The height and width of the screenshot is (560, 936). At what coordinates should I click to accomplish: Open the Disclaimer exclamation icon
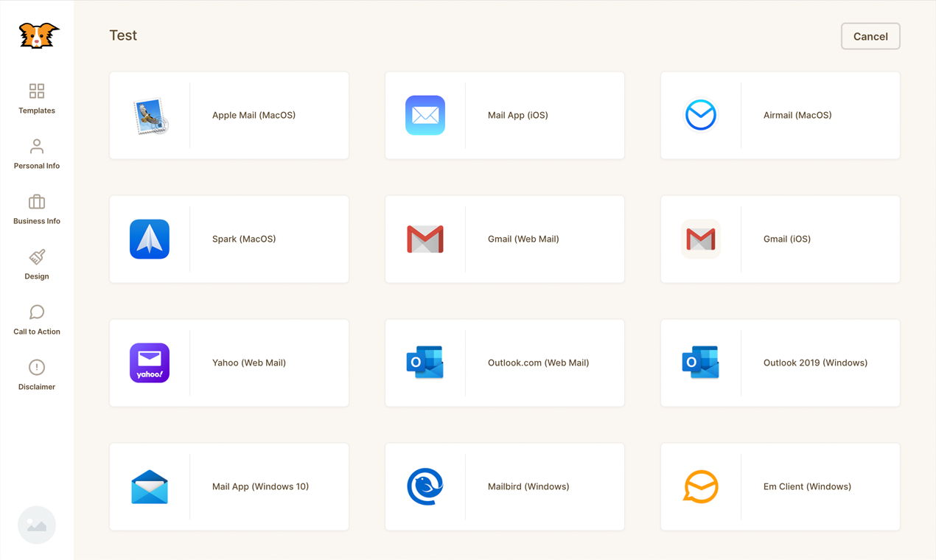point(37,367)
